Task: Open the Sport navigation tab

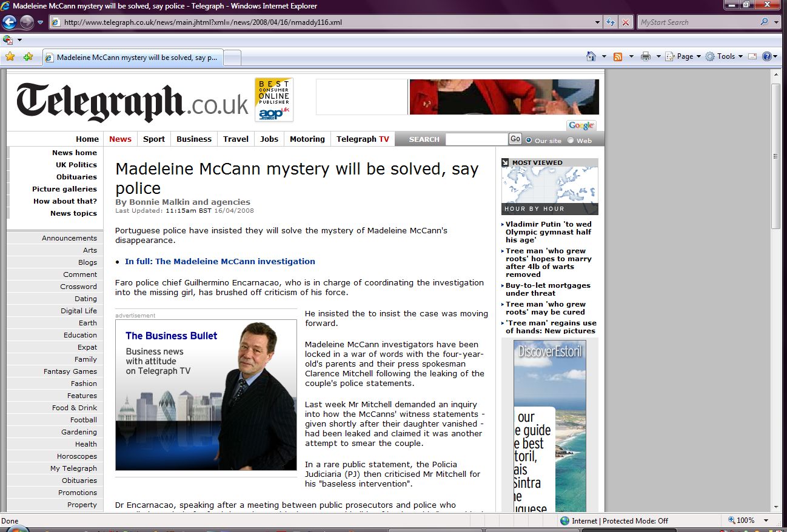Action: click(154, 139)
